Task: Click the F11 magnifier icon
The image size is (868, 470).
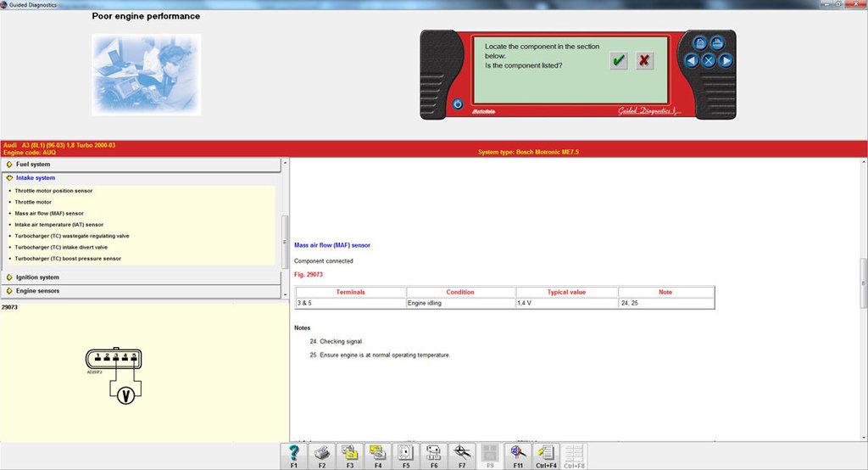Action: pos(518,453)
